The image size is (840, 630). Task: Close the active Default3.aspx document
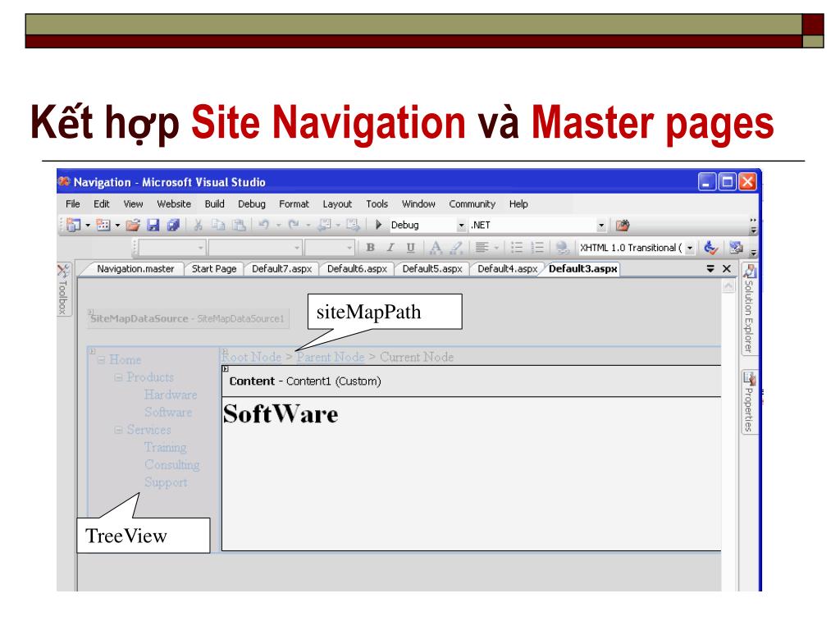727,269
